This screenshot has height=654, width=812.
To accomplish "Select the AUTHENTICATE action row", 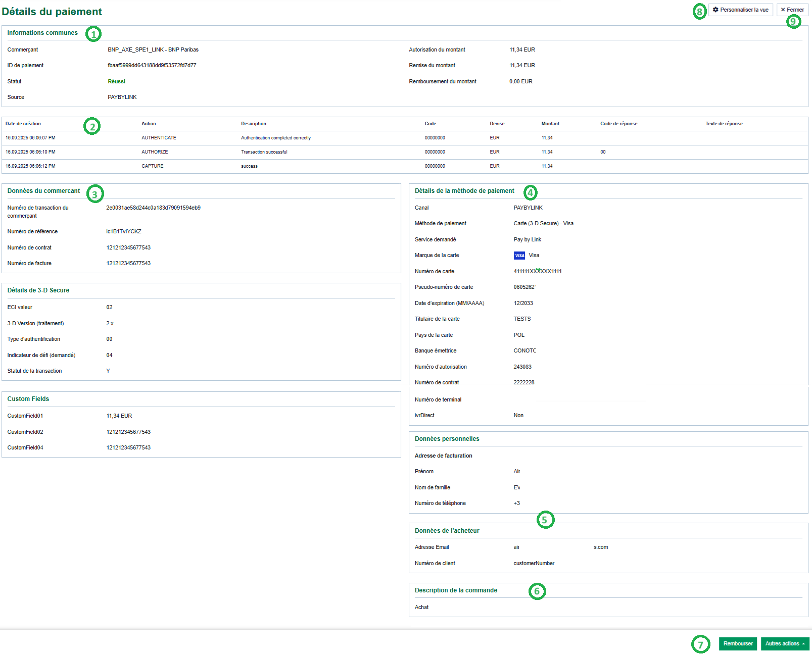I will point(405,138).
